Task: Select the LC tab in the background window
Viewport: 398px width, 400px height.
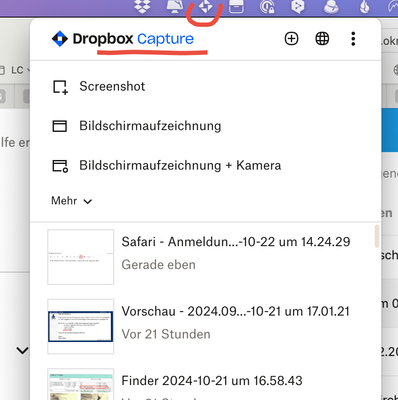Action: coord(17,70)
